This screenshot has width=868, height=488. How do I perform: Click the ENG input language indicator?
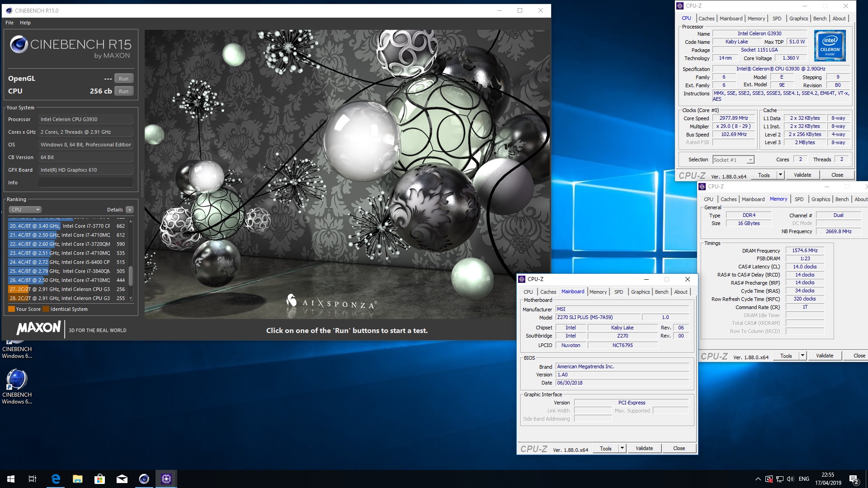804,479
